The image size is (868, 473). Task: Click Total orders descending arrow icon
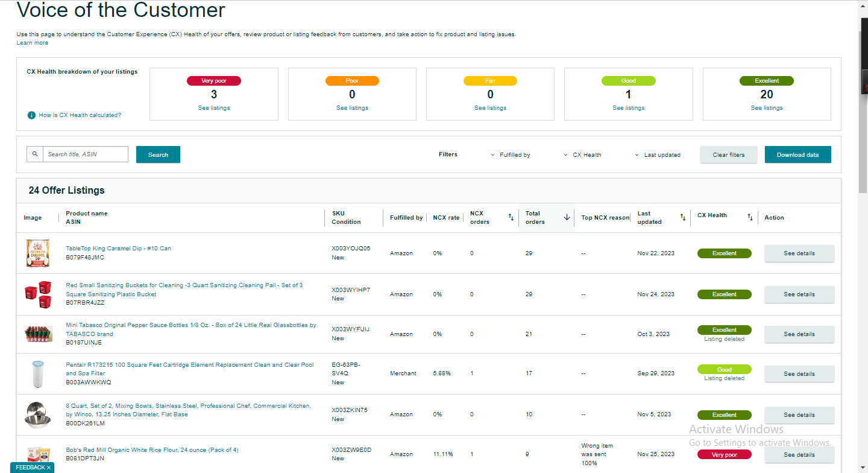pyautogui.click(x=567, y=217)
